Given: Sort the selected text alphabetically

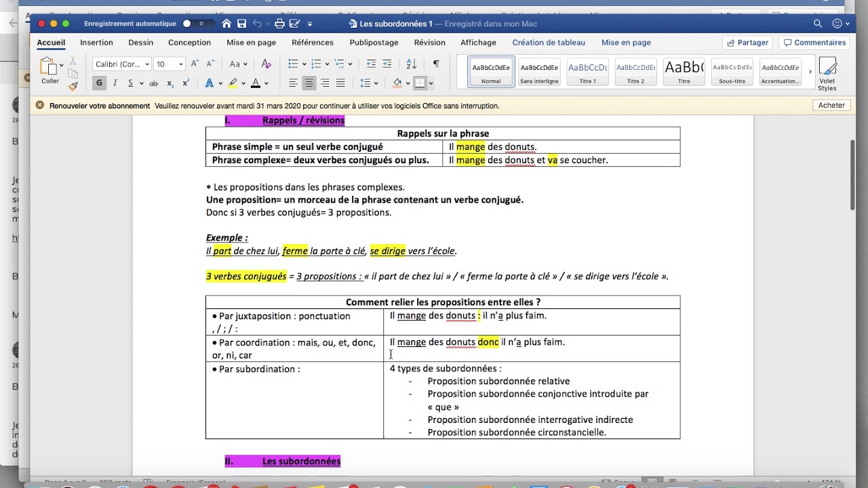Looking at the screenshot, I should (412, 64).
